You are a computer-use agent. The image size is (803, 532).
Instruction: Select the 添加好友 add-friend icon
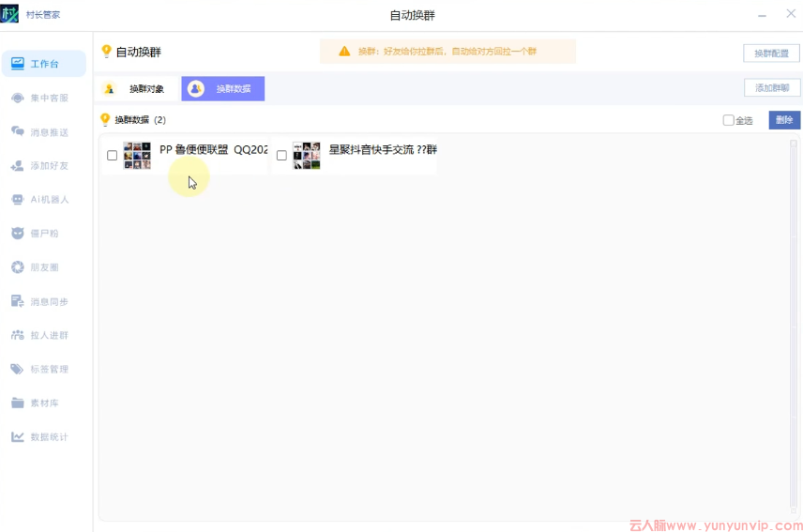[x=18, y=166]
